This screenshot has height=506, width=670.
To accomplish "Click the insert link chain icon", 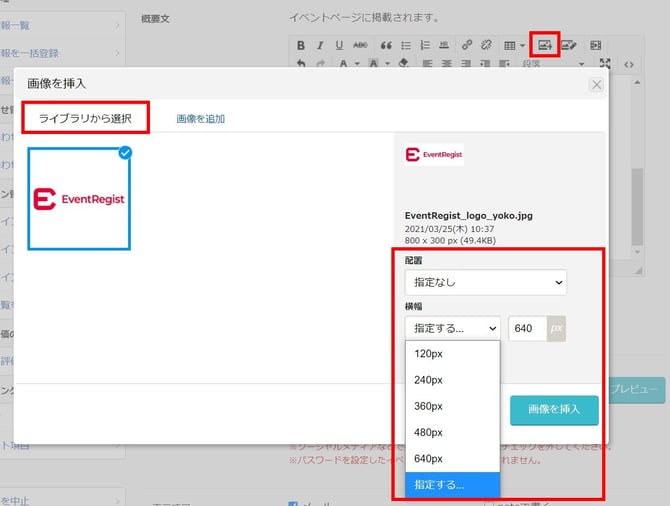I will (467, 45).
